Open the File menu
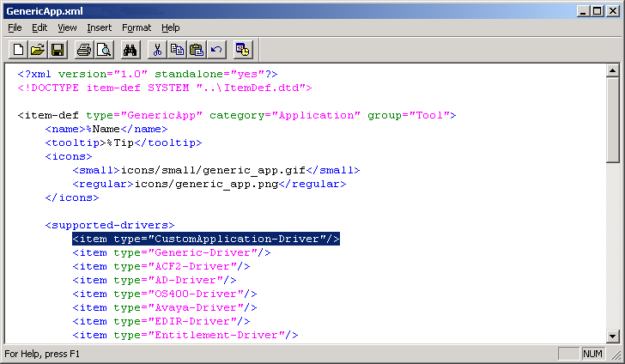The height and width of the screenshot is (364, 625). [15, 27]
